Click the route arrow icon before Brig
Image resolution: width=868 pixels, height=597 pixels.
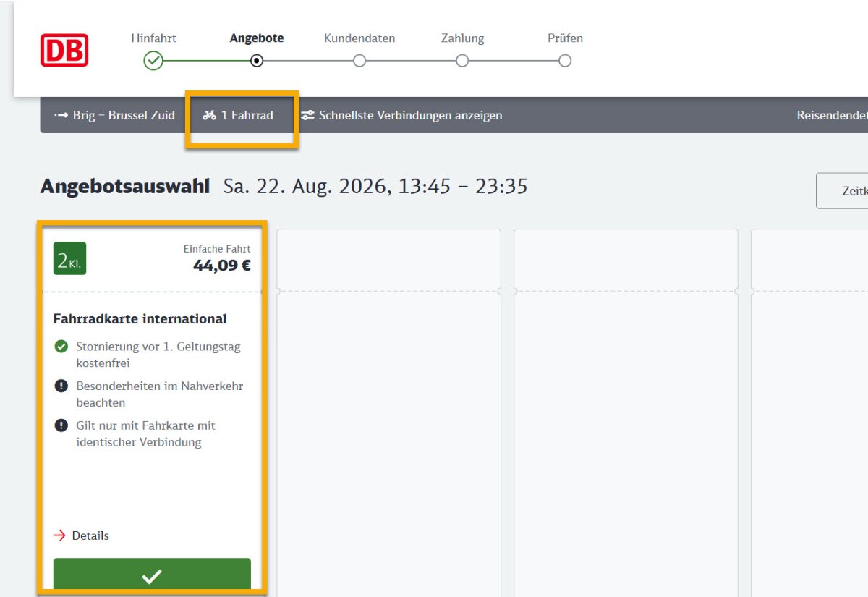61,115
